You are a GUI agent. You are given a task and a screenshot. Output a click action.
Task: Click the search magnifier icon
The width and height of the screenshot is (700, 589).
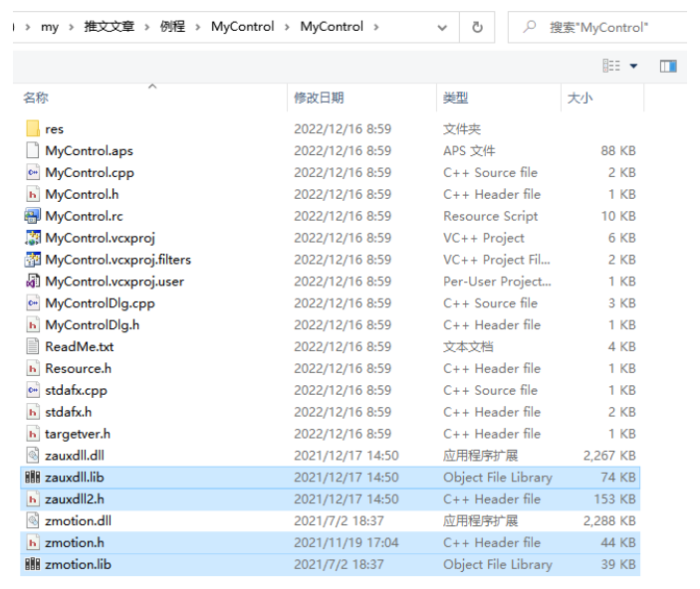[x=530, y=27]
